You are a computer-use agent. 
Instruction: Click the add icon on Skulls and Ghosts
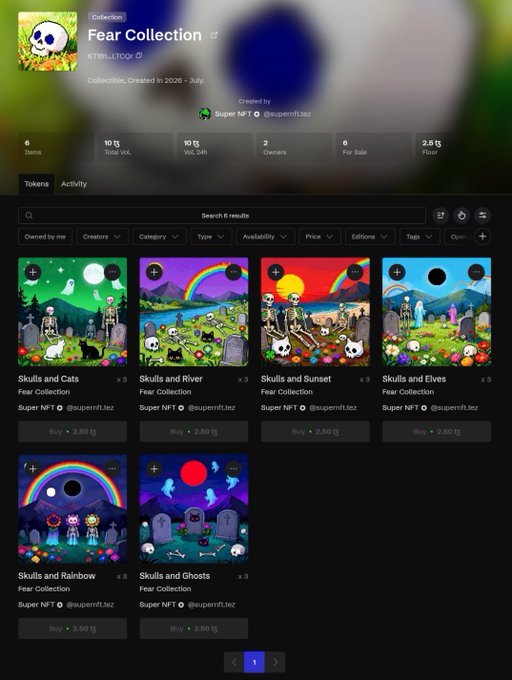154,469
